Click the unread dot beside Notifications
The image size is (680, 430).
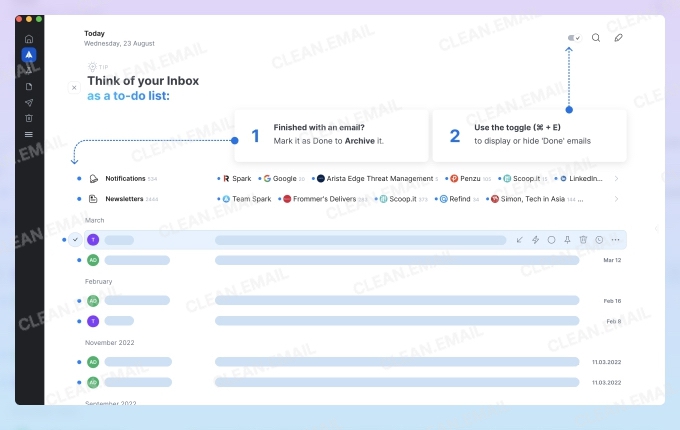79,179
